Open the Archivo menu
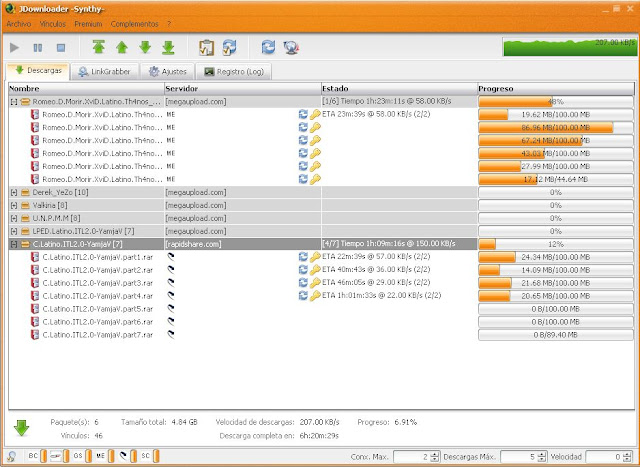Screen dimensions: 640x467 click(19, 24)
